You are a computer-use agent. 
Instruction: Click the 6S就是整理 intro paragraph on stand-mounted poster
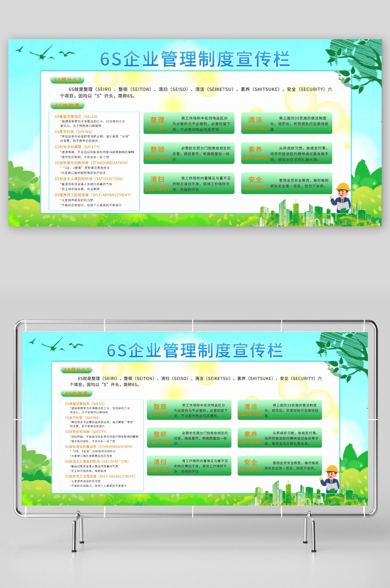(x=196, y=382)
